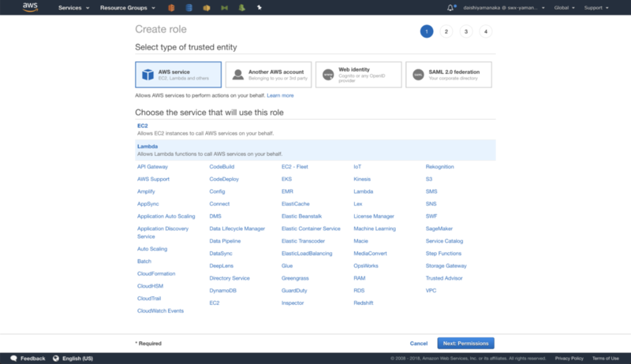Select Rekognition service
Screen dimensions: 631x364
pyautogui.click(x=440, y=166)
